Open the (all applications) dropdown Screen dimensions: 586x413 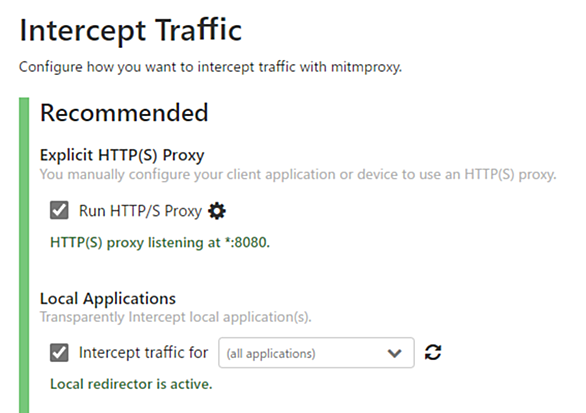click(316, 353)
